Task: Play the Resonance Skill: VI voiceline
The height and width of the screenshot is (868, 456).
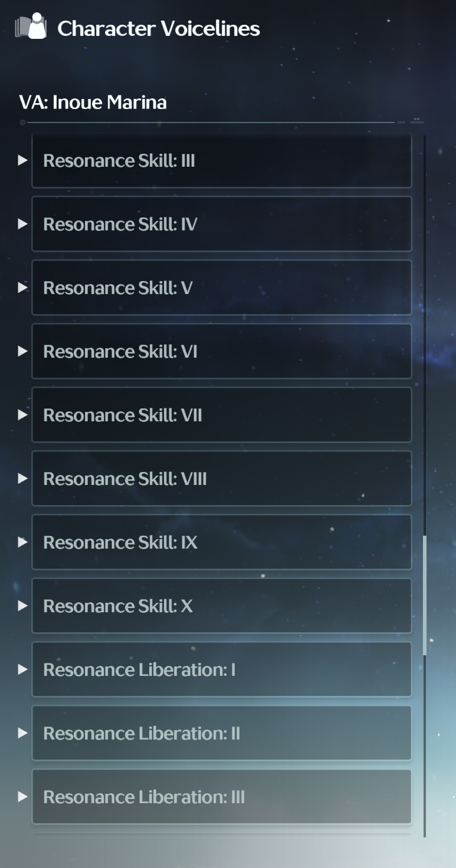Action: point(23,351)
